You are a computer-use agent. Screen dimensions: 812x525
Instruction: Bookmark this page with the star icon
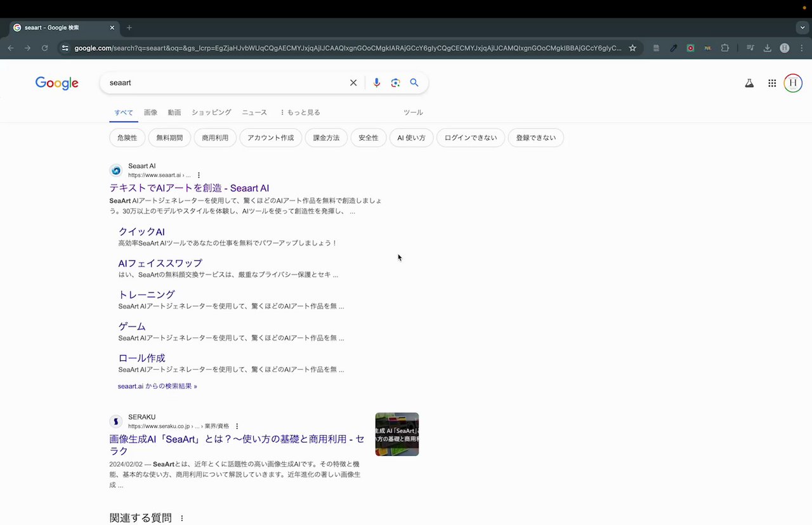point(632,48)
